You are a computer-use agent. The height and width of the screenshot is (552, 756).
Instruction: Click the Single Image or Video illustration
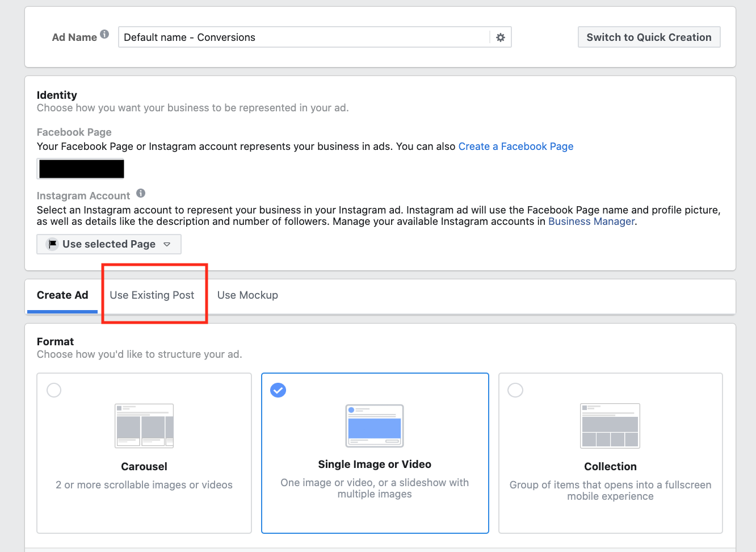tap(375, 426)
